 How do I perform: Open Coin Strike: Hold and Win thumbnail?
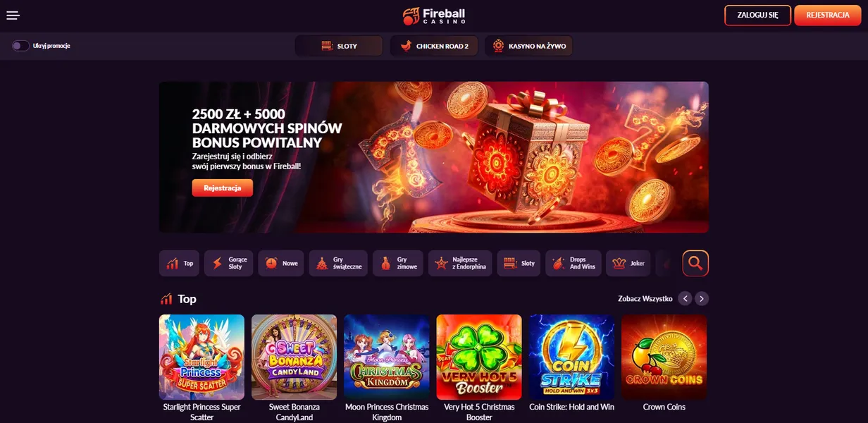pyautogui.click(x=571, y=357)
